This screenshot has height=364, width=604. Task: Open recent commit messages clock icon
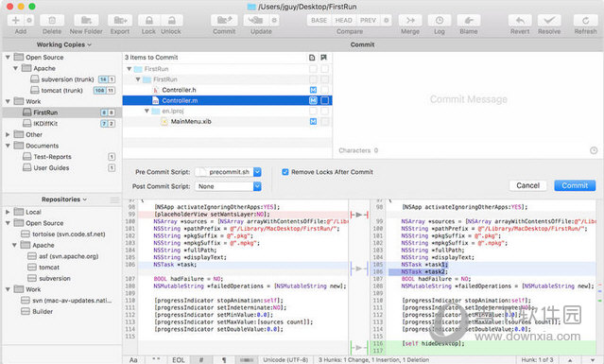coord(594,150)
